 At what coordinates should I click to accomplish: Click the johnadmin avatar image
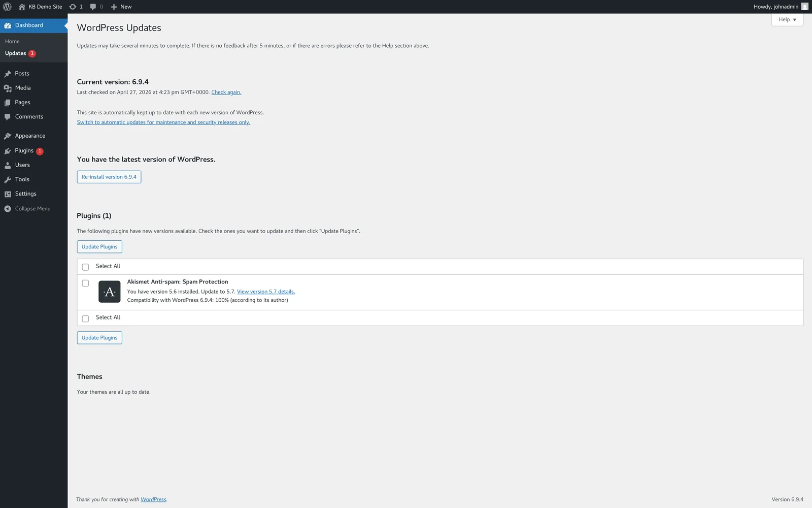pyautogui.click(x=804, y=7)
